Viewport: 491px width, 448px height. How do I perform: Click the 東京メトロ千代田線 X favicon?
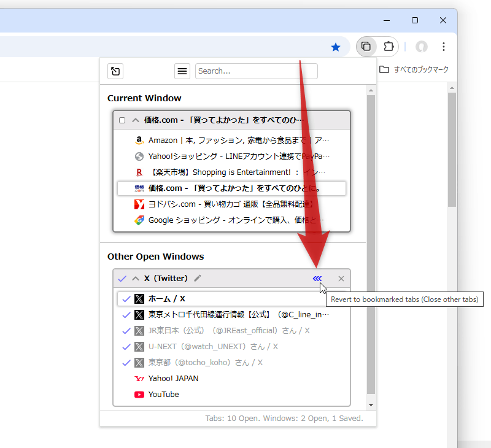pyautogui.click(x=139, y=315)
